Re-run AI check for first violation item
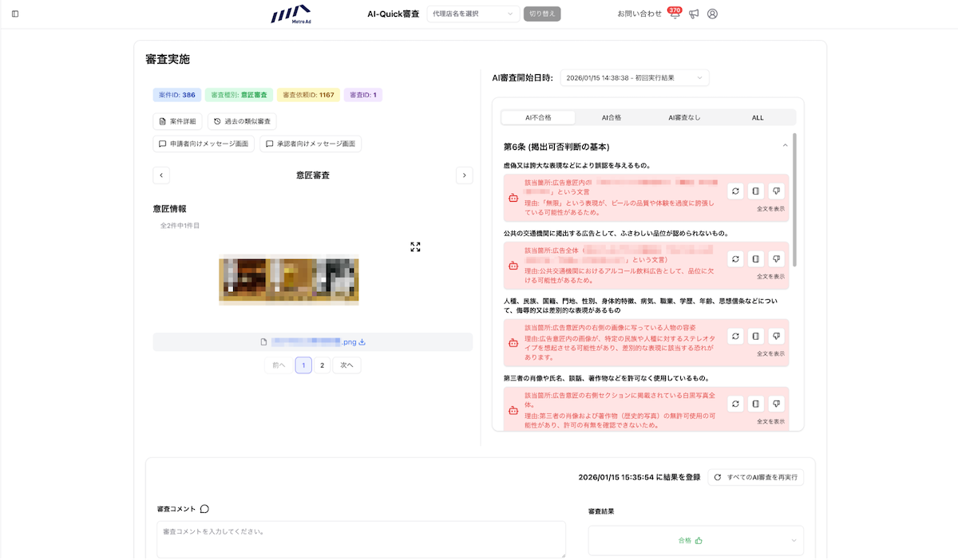This screenshot has height=560, width=958. coord(735,191)
